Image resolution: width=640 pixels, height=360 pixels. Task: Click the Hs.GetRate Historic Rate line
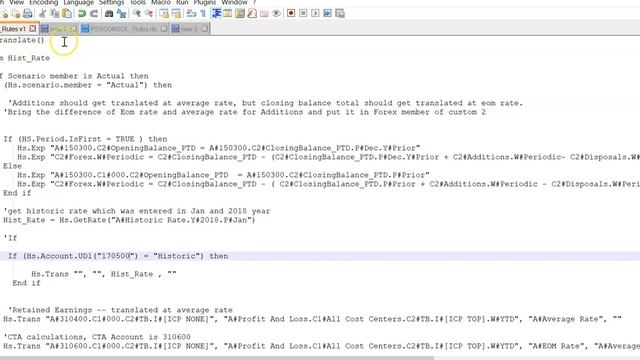(129, 220)
